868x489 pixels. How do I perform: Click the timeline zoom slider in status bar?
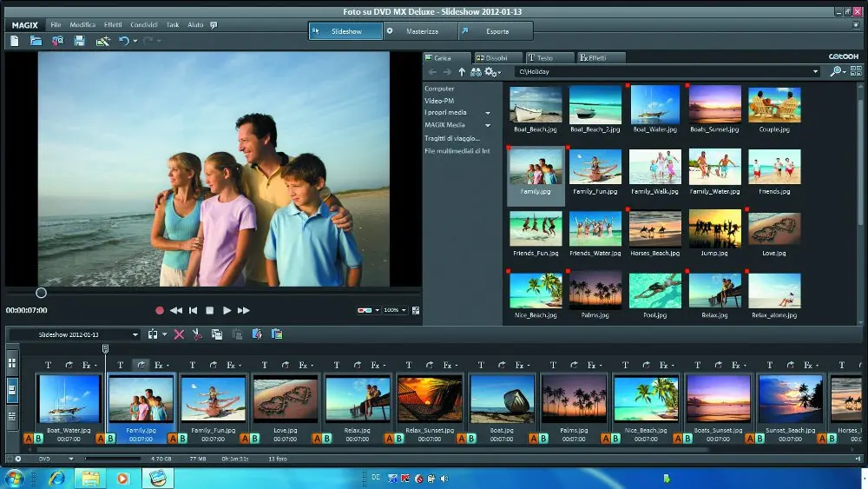tap(112, 459)
